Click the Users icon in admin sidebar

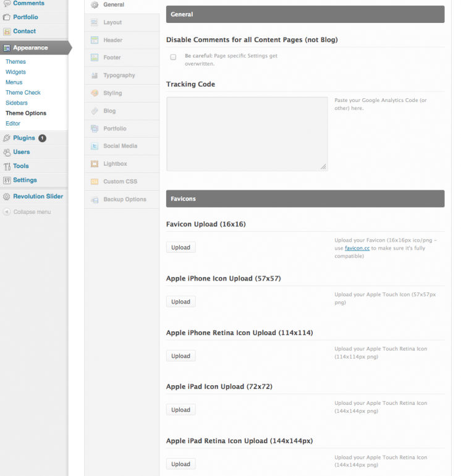pos(7,152)
